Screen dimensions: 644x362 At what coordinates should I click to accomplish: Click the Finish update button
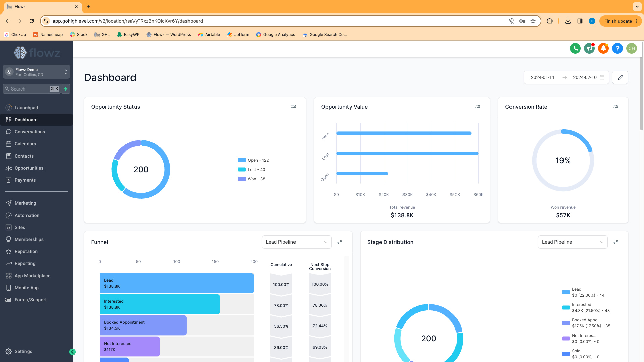click(x=619, y=21)
